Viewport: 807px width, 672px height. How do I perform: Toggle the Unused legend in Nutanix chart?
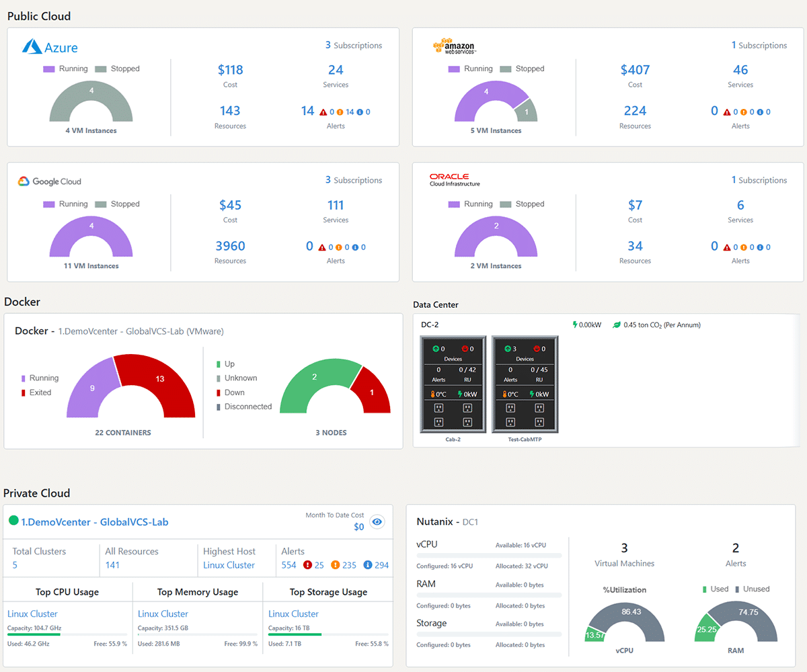[751, 589]
